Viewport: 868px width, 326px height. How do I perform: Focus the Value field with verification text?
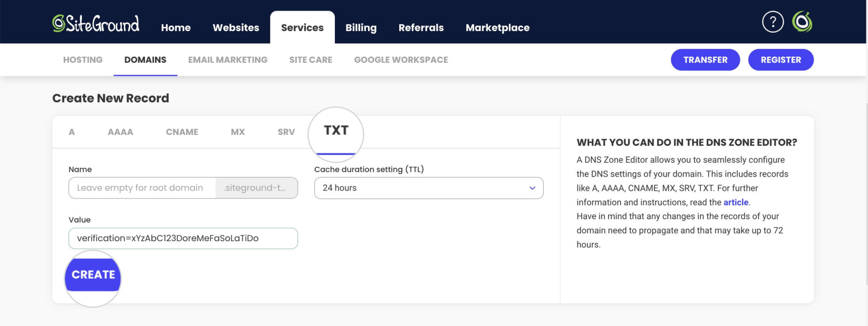[x=183, y=238]
